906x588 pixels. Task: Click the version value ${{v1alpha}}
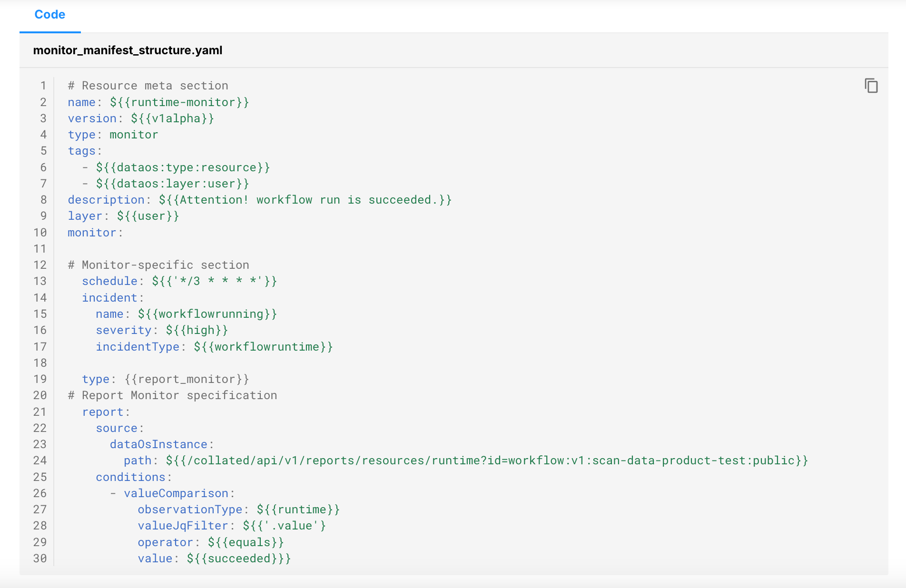tap(172, 118)
